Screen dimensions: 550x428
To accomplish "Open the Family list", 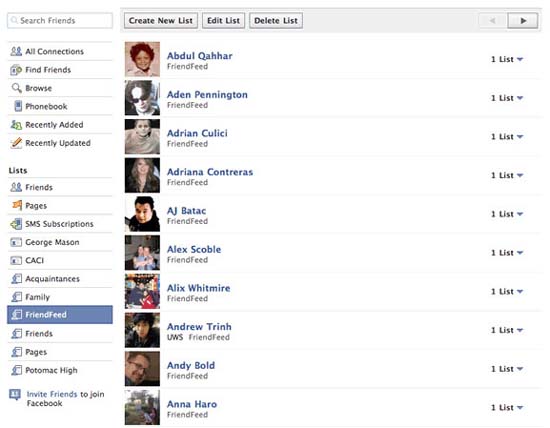I will pyautogui.click(x=60, y=297).
